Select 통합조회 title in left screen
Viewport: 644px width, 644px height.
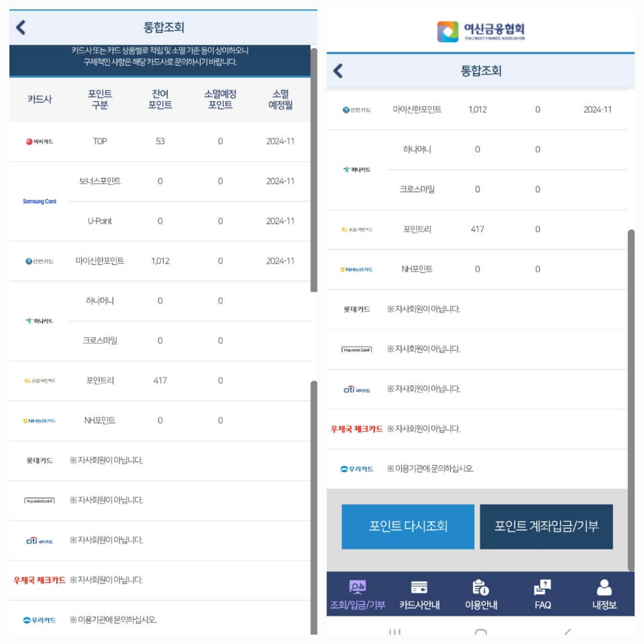[x=164, y=28]
